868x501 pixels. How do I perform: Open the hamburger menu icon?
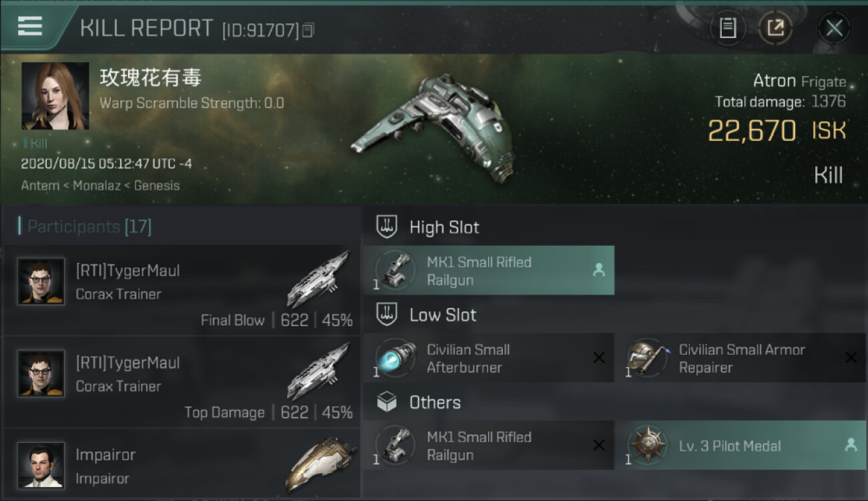(30, 27)
